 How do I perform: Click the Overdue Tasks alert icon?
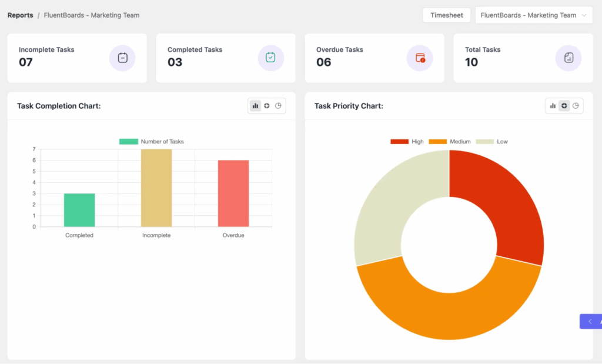[419, 58]
